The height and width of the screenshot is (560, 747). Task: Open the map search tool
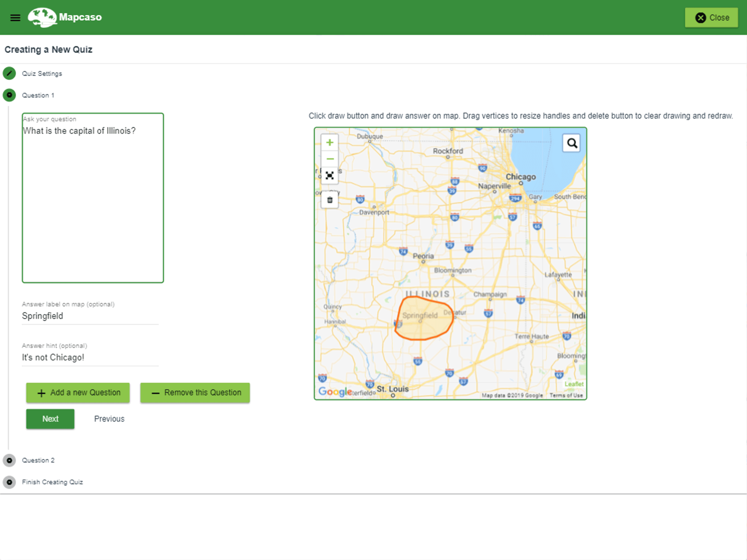(571, 143)
